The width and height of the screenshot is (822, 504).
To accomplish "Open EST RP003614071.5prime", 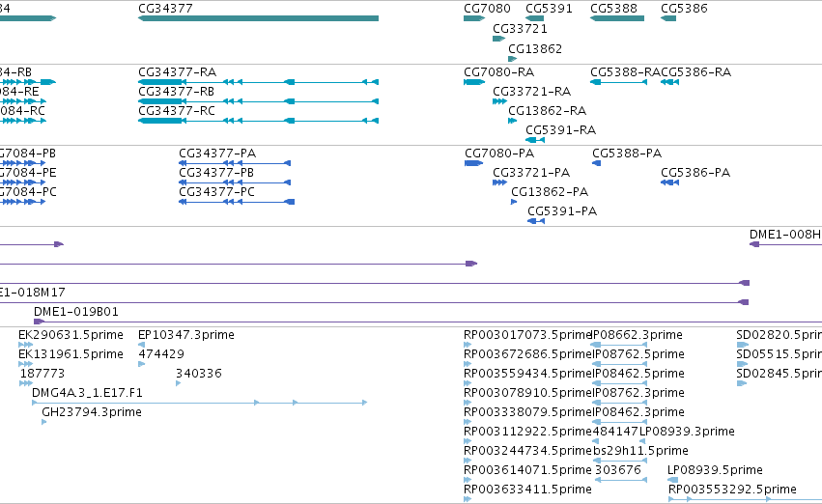I will coord(468,480).
